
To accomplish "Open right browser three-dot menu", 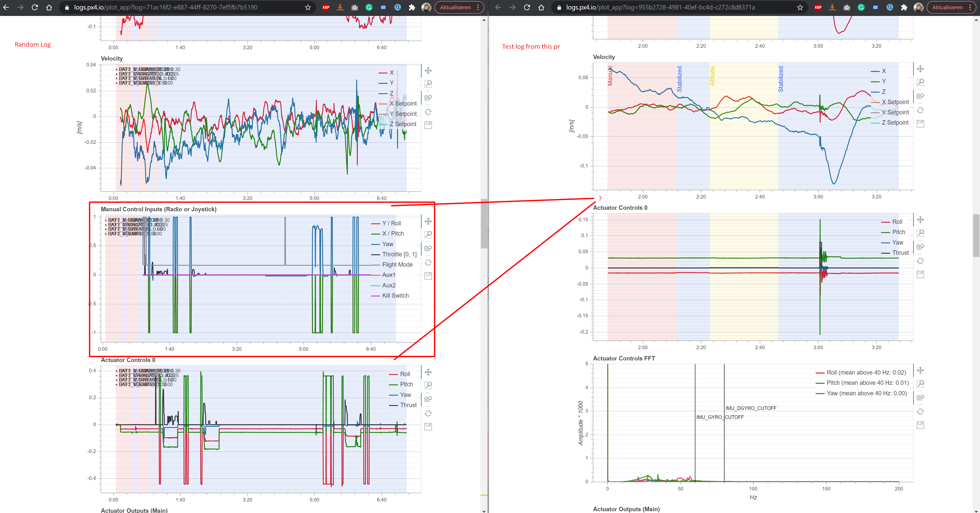I will [x=971, y=7].
